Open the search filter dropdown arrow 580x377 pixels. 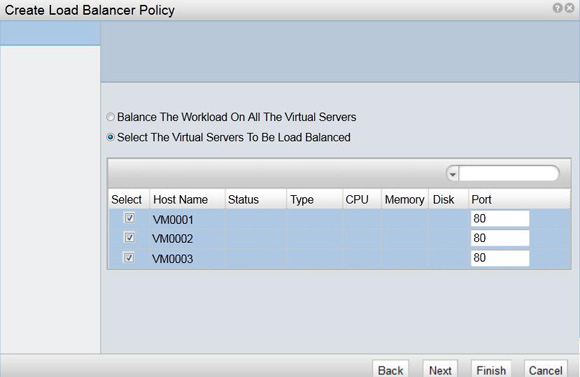[x=452, y=174]
